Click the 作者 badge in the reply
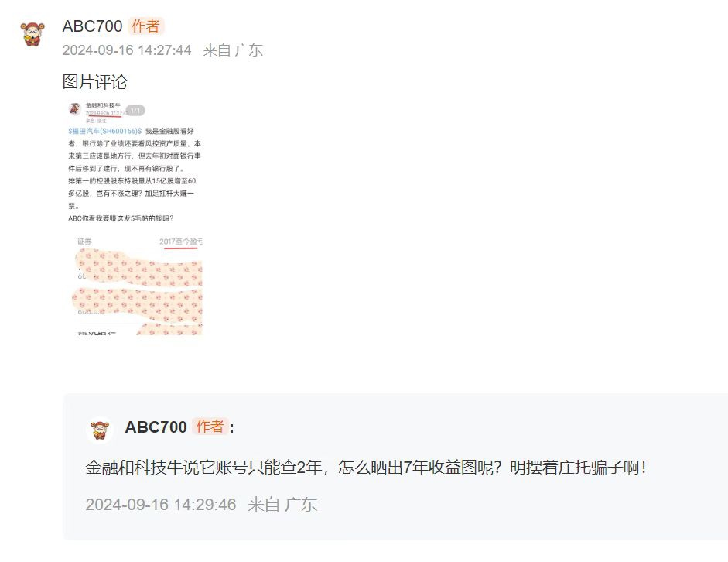 click(210, 427)
